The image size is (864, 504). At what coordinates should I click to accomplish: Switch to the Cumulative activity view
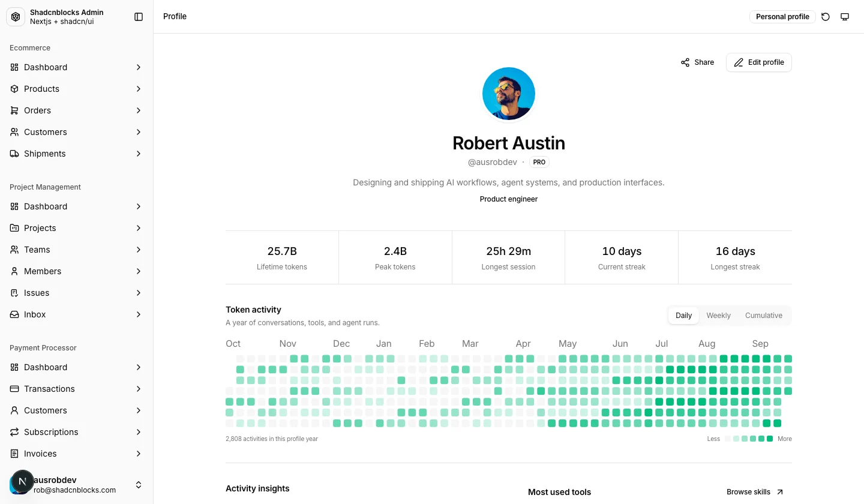tap(764, 316)
